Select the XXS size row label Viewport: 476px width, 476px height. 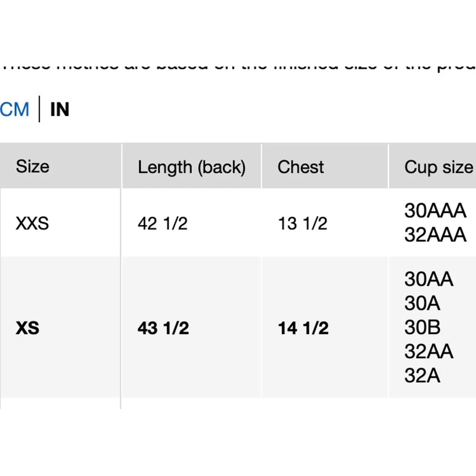coord(32,224)
